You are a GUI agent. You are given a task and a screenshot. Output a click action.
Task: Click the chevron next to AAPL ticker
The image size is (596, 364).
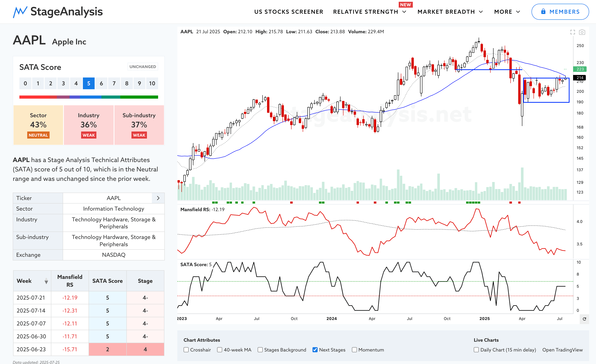coord(158,198)
